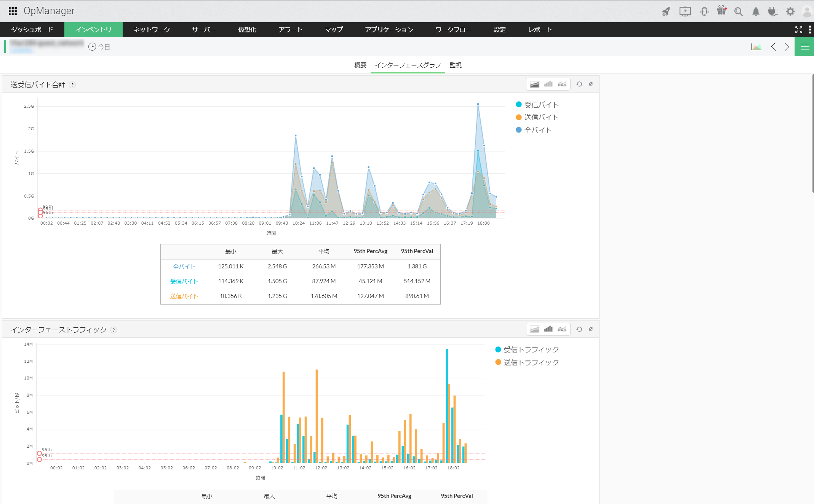Refresh the interface traffic chart
Screen dimensions: 814x504
579,329
